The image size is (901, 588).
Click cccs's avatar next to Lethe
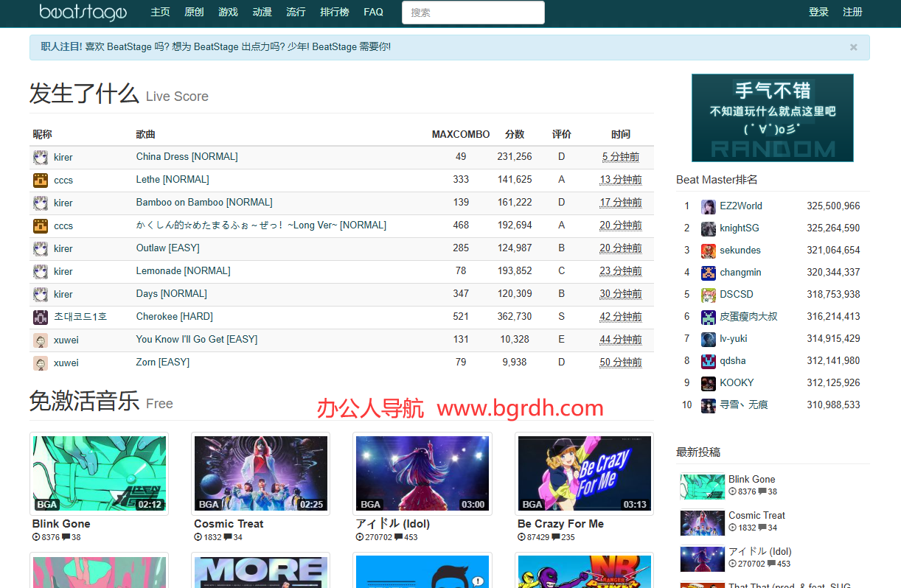coord(41,180)
